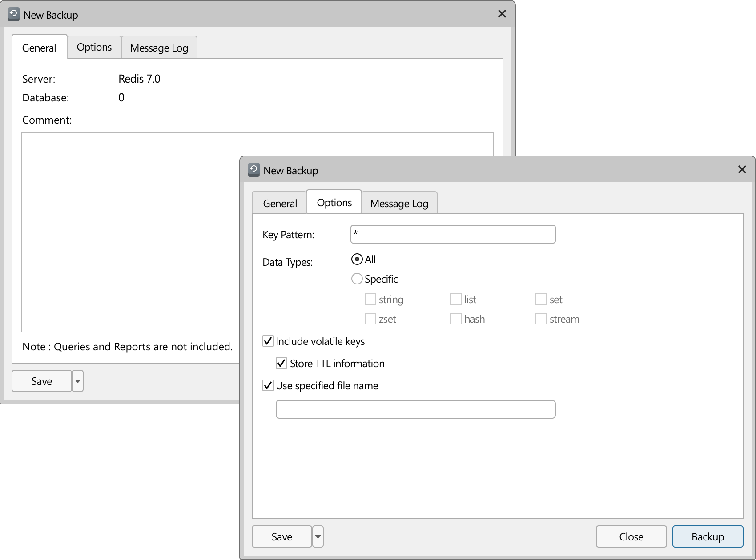Click Save button in back window
This screenshot has height=560, width=756.
click(x=41, y=381)
